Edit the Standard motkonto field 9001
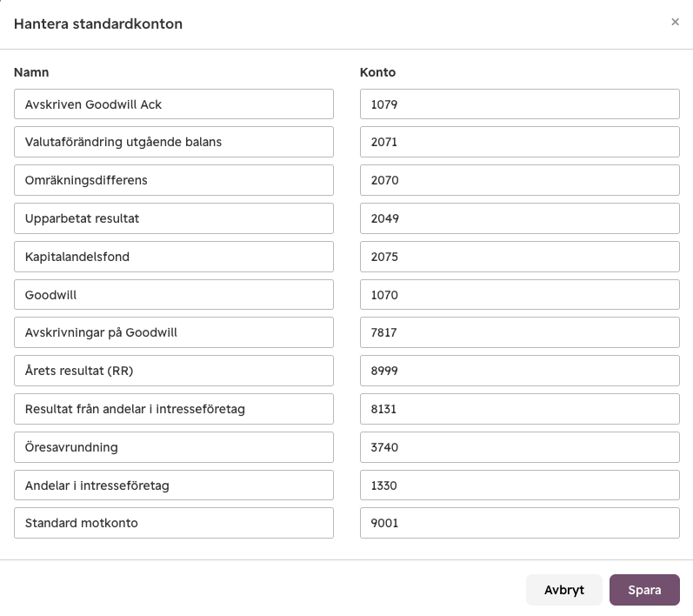The image size is (693, 616). [x=520, y=523]
